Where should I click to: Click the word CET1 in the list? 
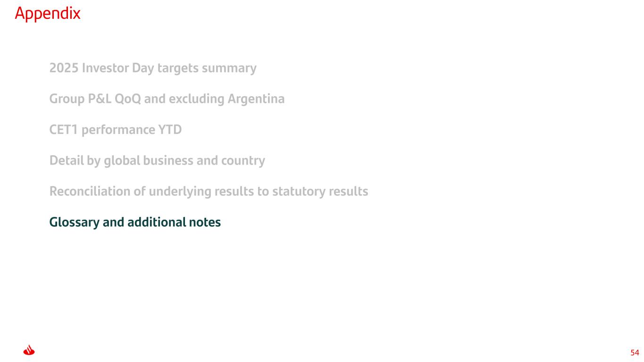pyautogui.click(x=64, y=130)
